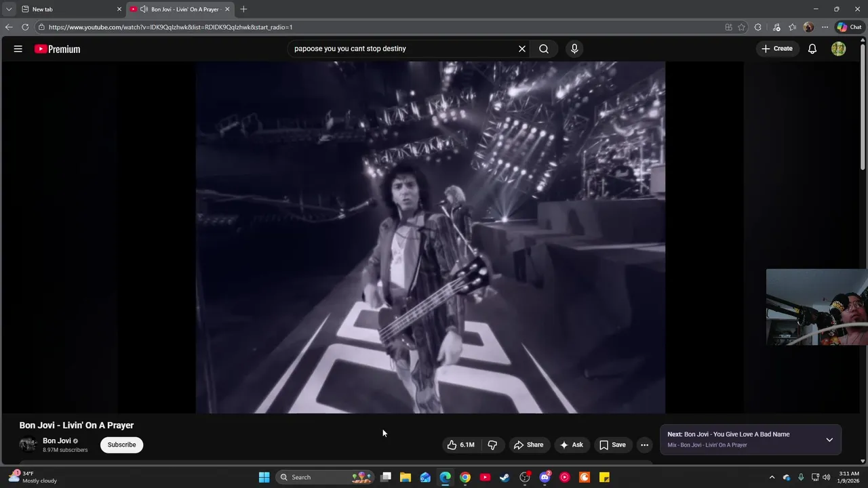The image size is (868, 488).
Task: Start voice search with the microphone
Action: (x=574, y=49)
